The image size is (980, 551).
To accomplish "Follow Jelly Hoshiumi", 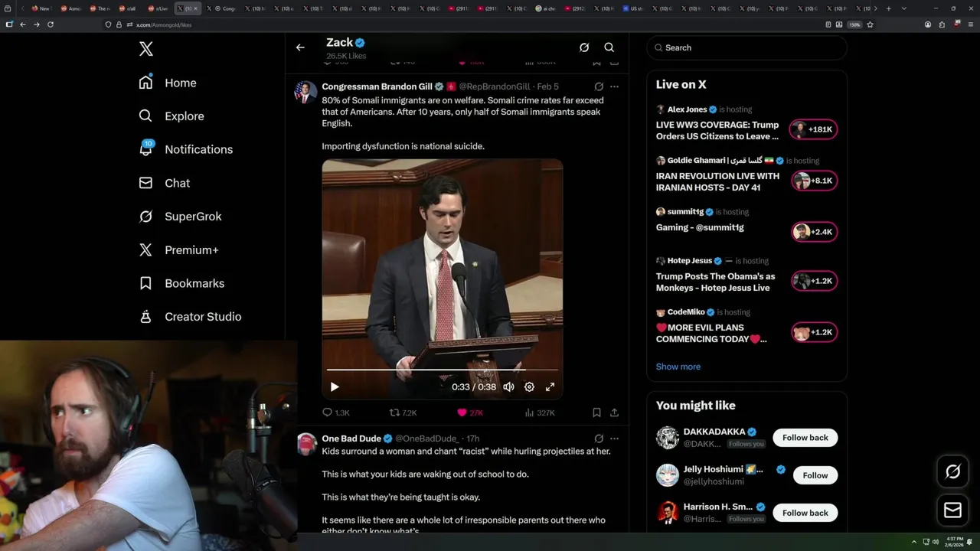I will pos(815,475).
